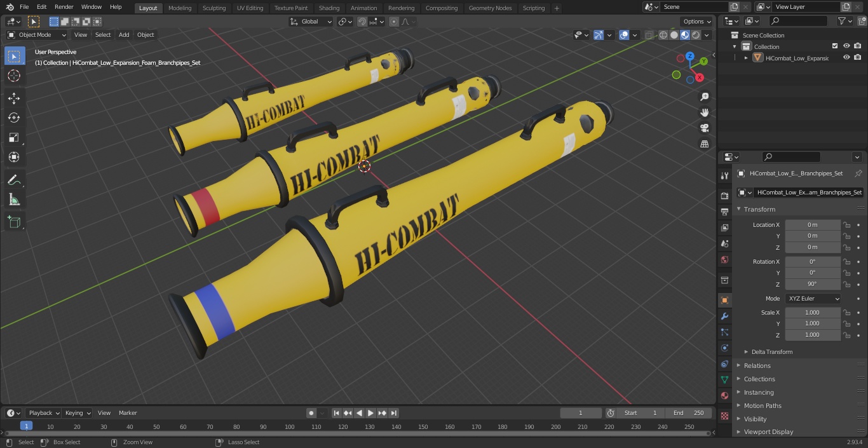The width and height of the screenshot is (868, 448).
Task: Open the Texture properties tab
Action: tap(724, 416)
